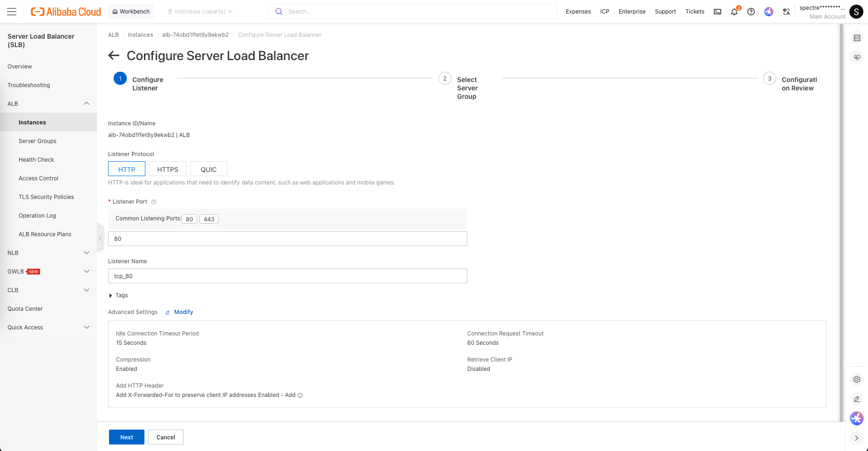Click Modify for Advanced Settings
This screenshot has height=451, width=868.
pyautogui.click(x=183, y=312)
